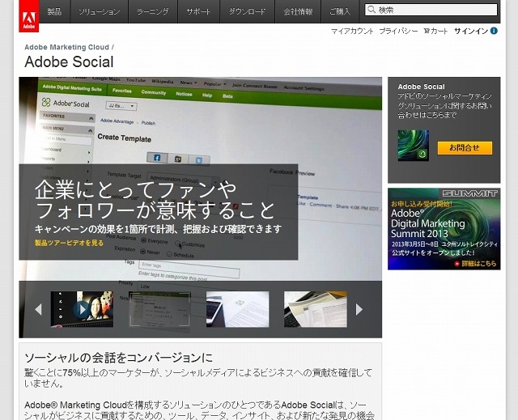Click 詳細はこちら in Summit banner
This screenshot has width=518, height=420.
coord(476,264)
